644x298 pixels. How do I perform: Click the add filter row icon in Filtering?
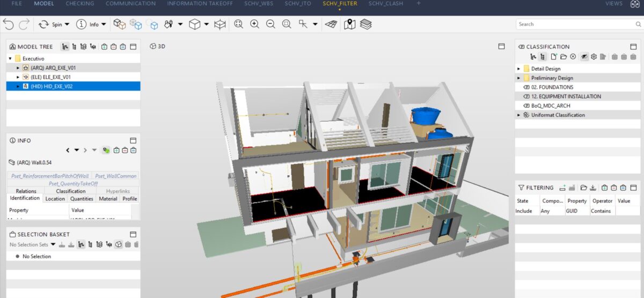pyautogui.click(x=562, y=188)
